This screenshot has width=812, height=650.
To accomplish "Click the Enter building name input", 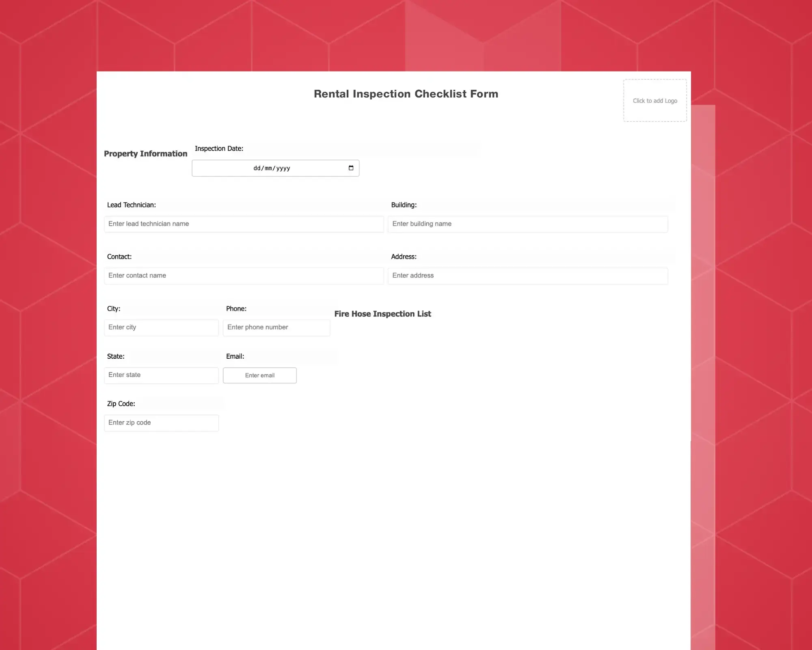I will coord(528,223).
